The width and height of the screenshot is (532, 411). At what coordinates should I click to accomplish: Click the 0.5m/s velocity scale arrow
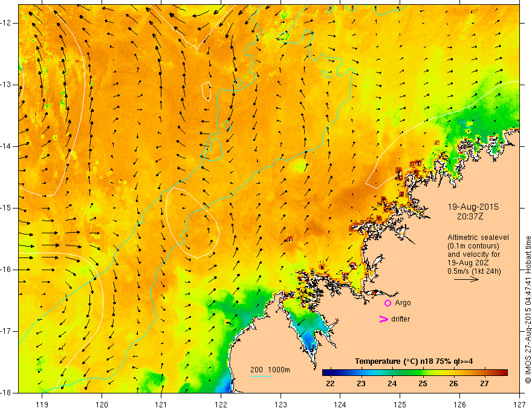tap(466, 280)
